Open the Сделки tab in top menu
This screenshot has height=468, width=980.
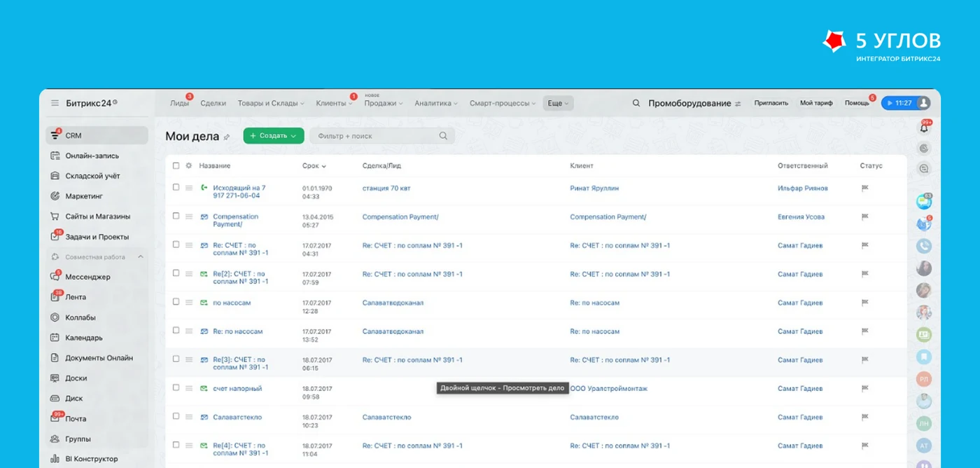click(x=213, y=103)
